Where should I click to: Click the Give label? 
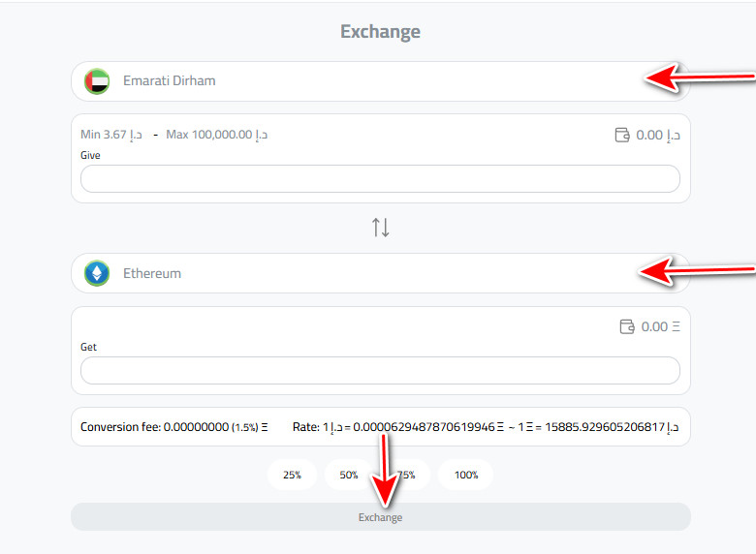click(x=90, y=155)
